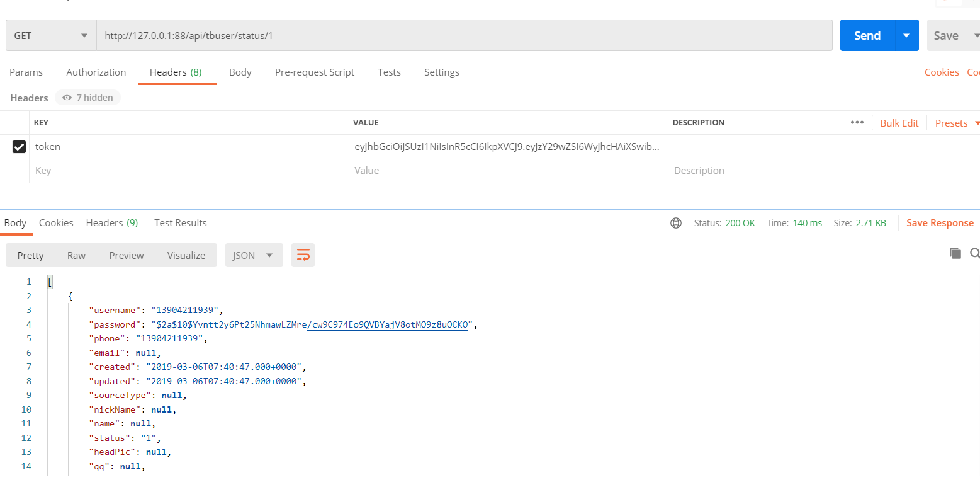Open the GET request method dropdown
The image size is (980, 480).
pos(50,35)
